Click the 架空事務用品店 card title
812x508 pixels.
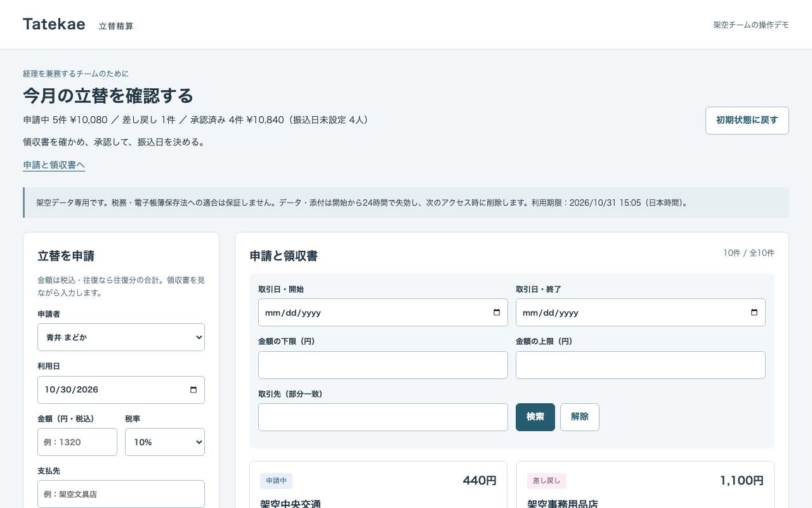point(563,504)
